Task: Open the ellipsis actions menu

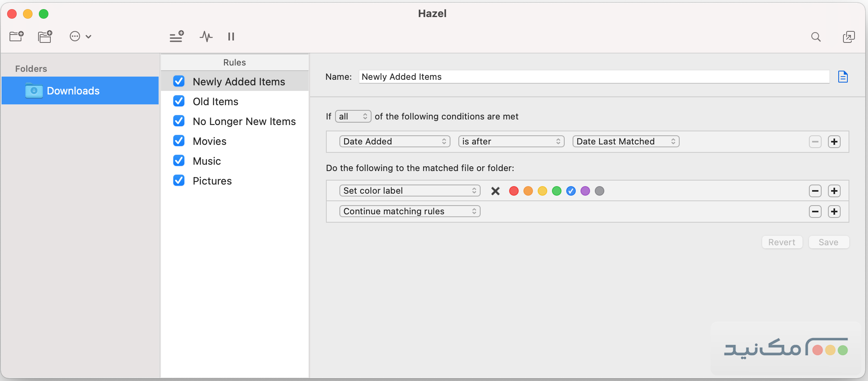Action: 80,37
